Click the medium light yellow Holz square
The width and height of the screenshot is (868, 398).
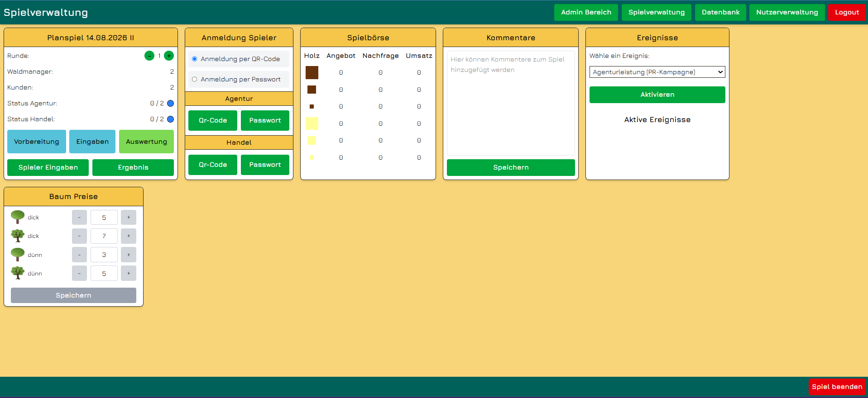[x=312, y=141]
